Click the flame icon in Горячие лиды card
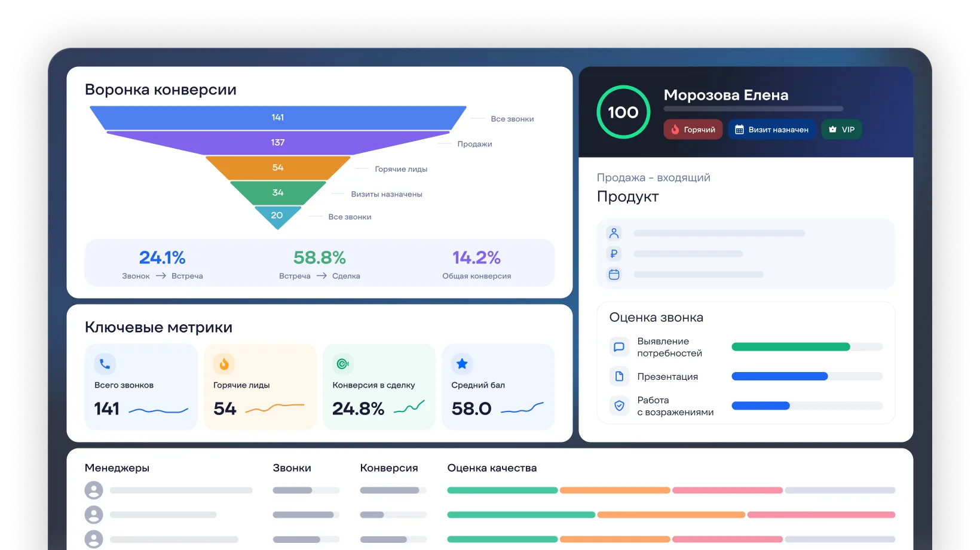The height and width of the screenshot is (550, 980). [224, 364]
